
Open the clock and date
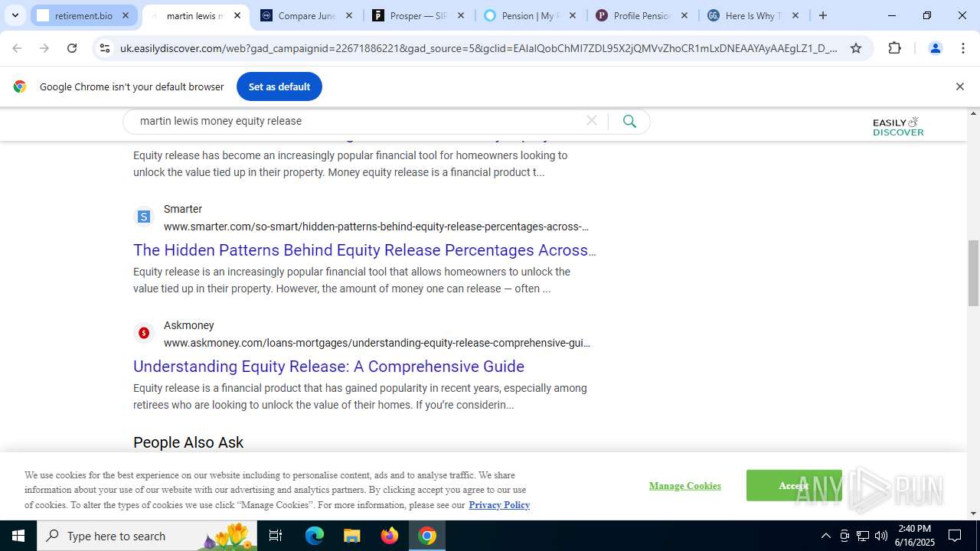(x=915, y=536)
